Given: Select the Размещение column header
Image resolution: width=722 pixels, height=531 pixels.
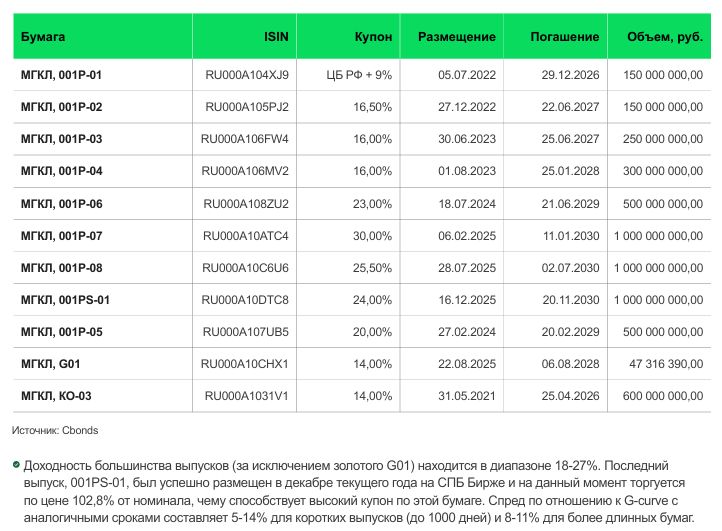Looking at the screenshot, I should [456, 36].
